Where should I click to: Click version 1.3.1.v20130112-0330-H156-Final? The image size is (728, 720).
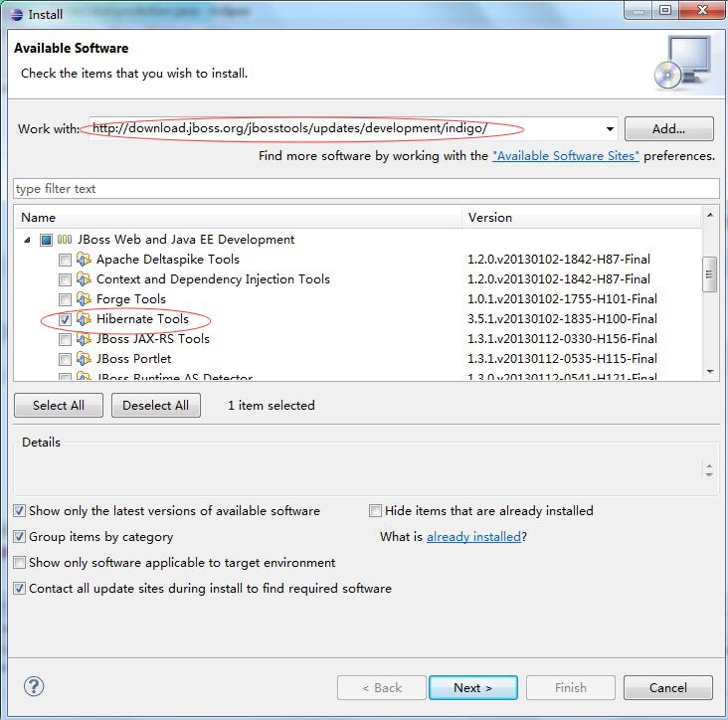(562, 339)
